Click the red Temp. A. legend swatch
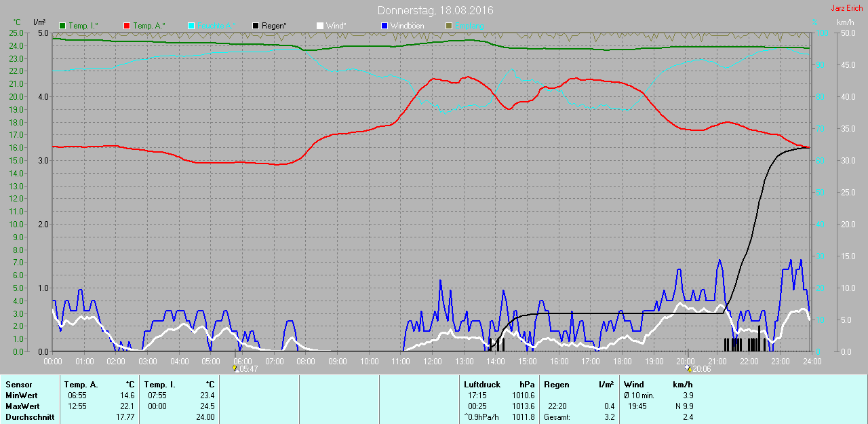The width and height of the screenshot is (868, 424). (x=127, y=26)
